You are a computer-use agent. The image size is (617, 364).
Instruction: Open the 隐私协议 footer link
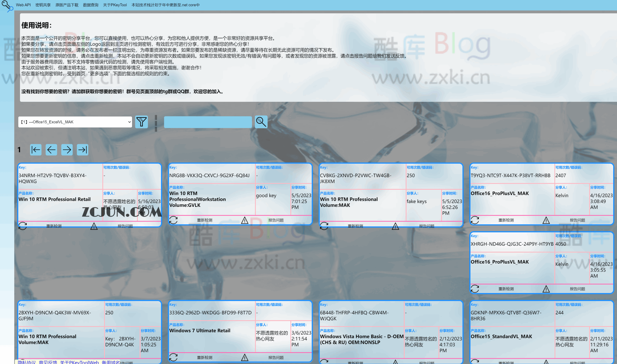click(x=27, y=362)
